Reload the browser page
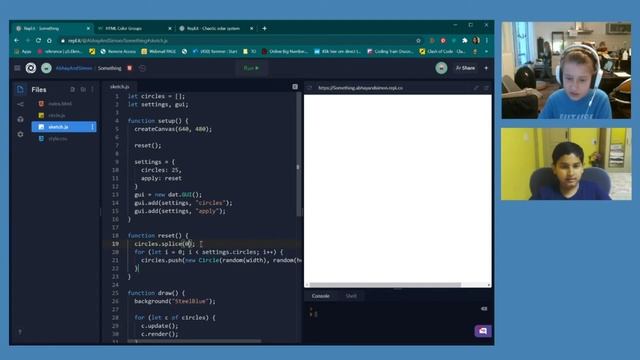Viewport: 640px width, 360px height. click(38, 40)
